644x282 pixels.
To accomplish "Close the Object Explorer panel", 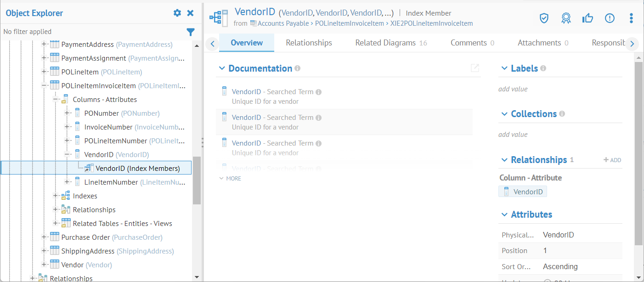I will pyautogui.click(x=190, y=13).
